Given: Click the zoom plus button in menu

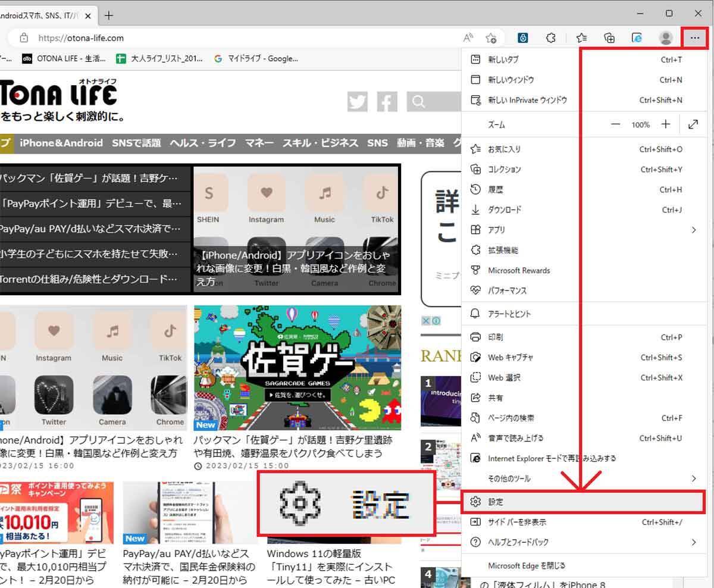Looking at the screenshot, I should point(666,124).
